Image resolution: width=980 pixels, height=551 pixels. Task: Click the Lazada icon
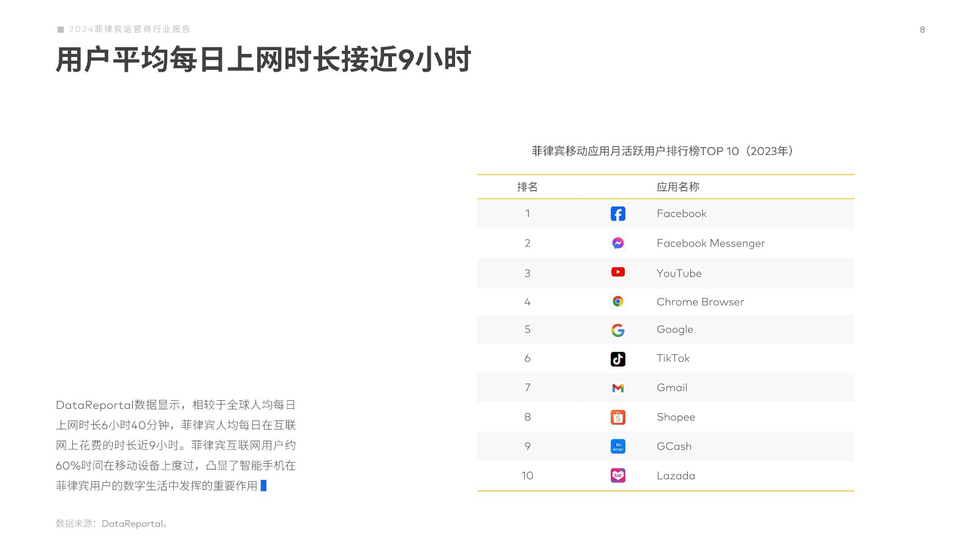coord(618,476)
